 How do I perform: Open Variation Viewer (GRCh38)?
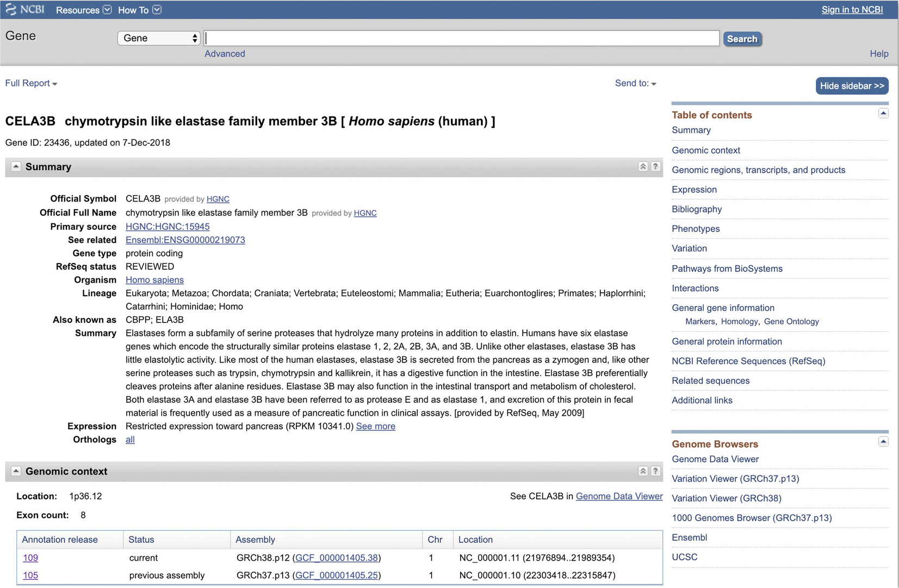point(726,498)
